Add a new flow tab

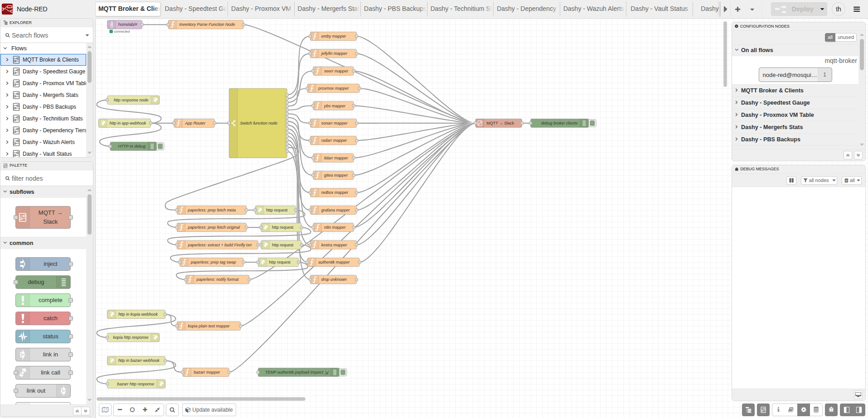click(737, 9)
